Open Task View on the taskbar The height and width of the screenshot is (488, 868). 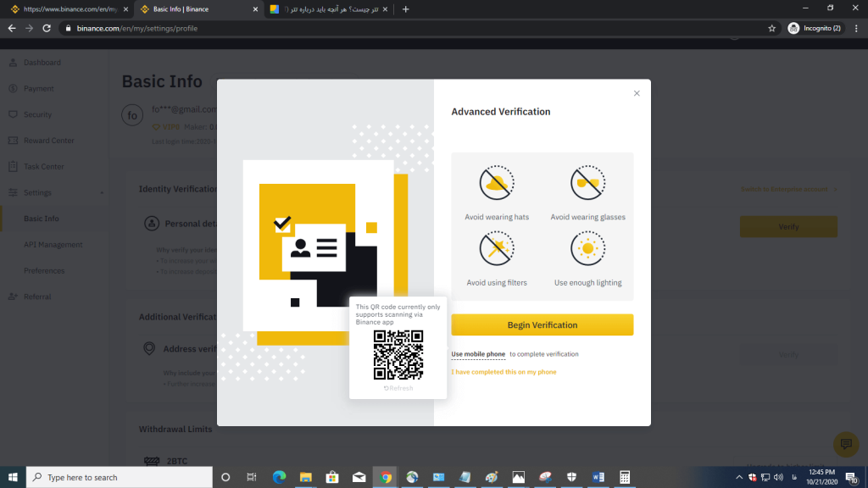pyautogui.click(x=251, y=477)
